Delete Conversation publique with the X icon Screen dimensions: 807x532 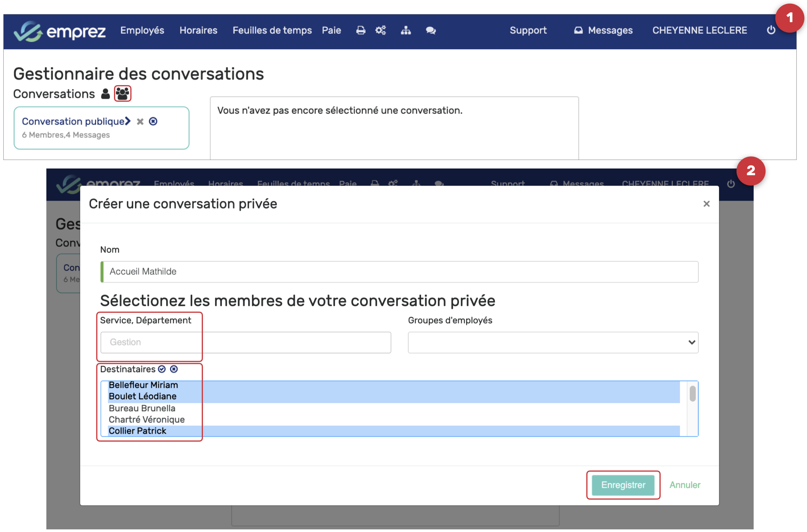coord(140,121)
